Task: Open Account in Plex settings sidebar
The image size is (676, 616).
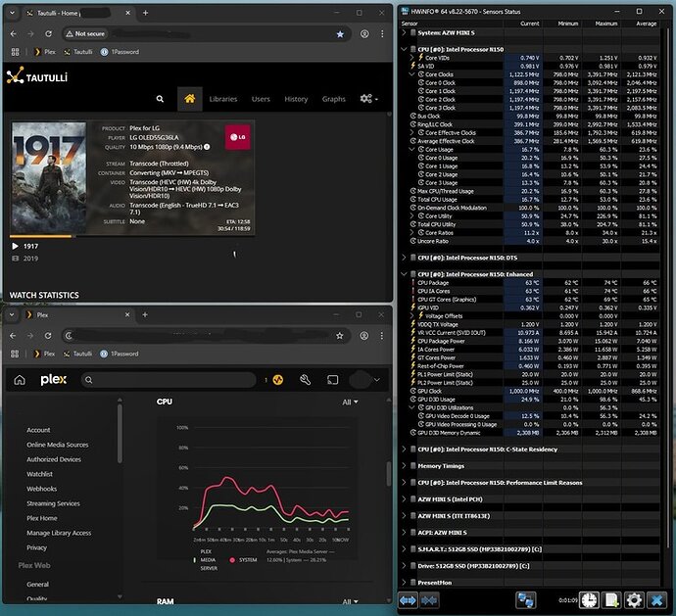Action: coord(38,430)
